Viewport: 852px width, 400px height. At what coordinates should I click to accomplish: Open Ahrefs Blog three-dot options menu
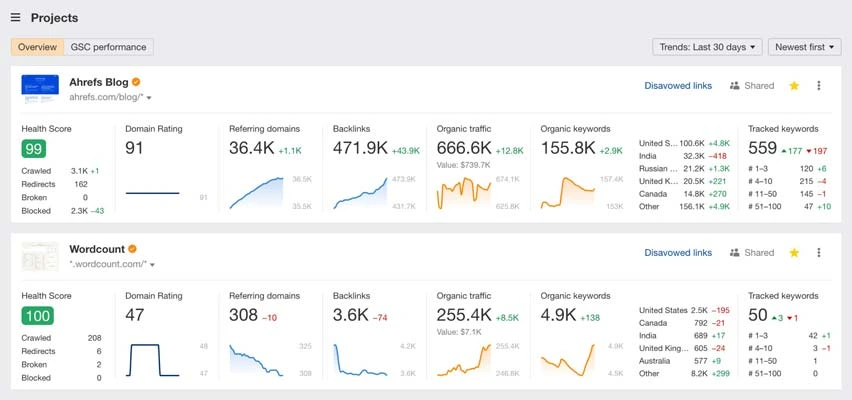[819, 86]
